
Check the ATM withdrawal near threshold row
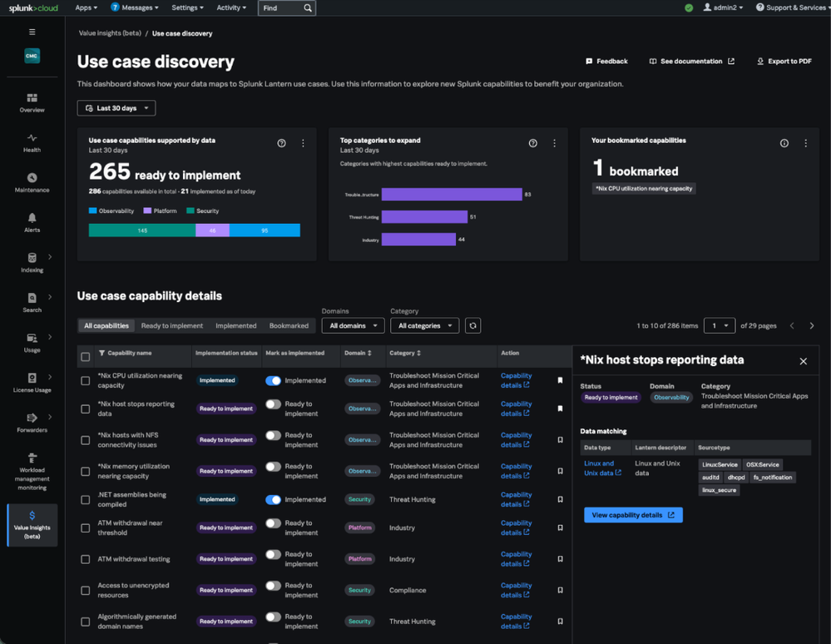[x=86, y=528]
